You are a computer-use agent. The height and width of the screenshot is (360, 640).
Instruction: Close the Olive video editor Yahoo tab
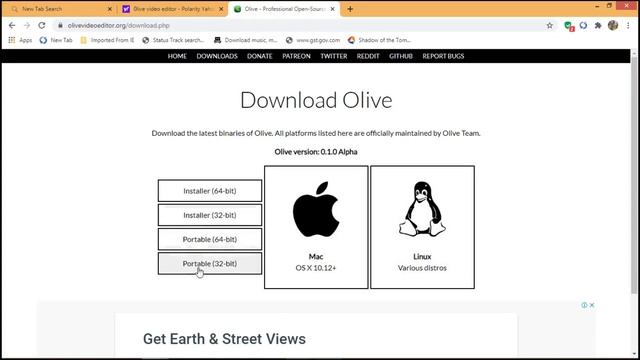click(221, 9)
